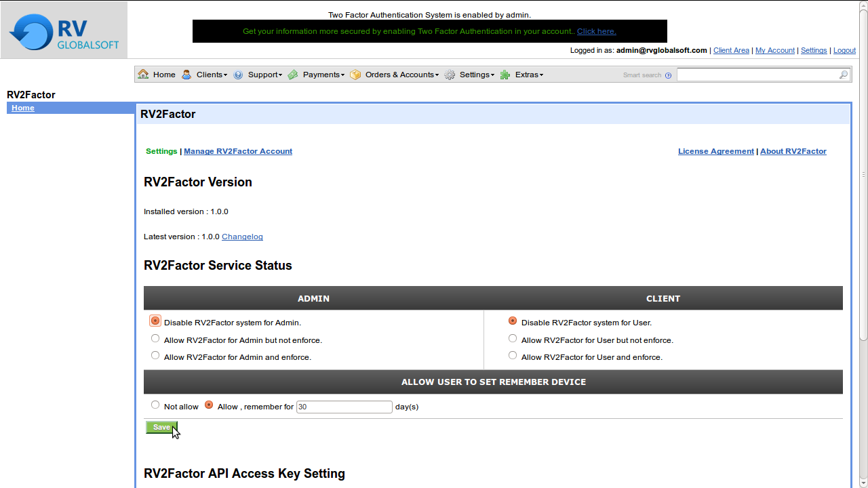Image resolution: width=868 pixels, height=488 pixels.
Task: Open the Settings dropdown in navbar
Action: 477,75
